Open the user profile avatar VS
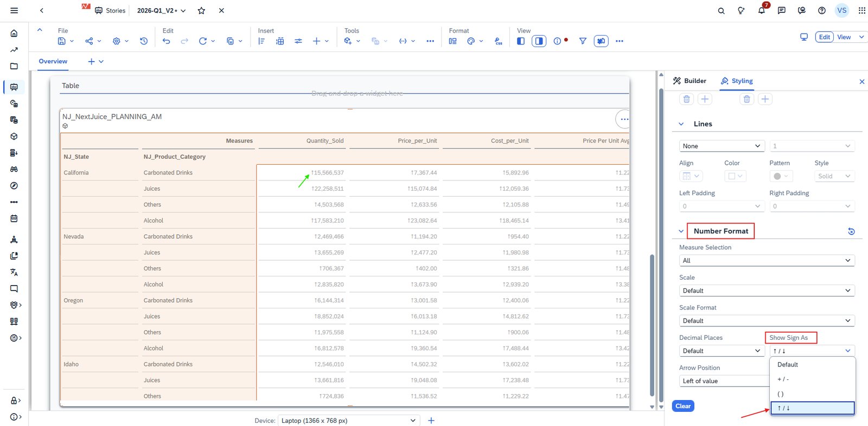868x426 pixels. pos(842,10)
